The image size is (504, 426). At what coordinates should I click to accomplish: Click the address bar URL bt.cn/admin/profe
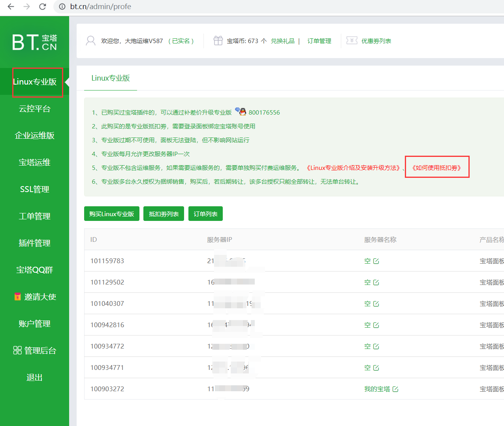pyautogui.click(x=101, y=6)
